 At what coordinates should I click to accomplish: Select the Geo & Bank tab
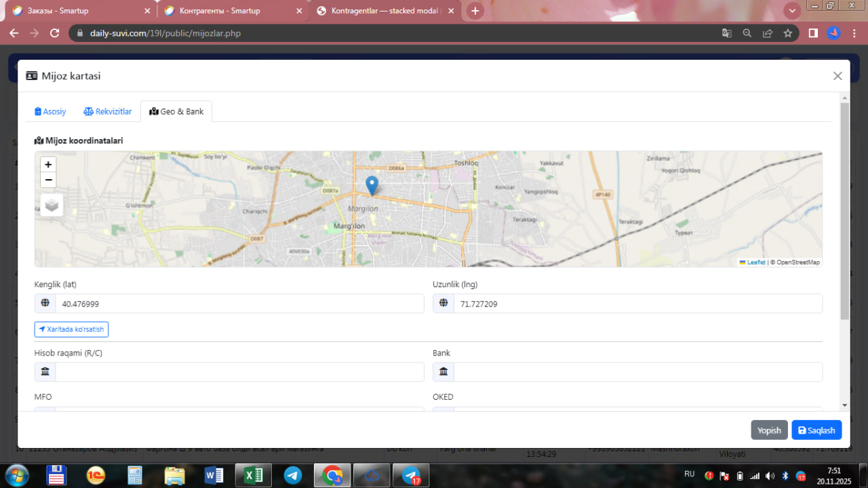pos(176,111)
